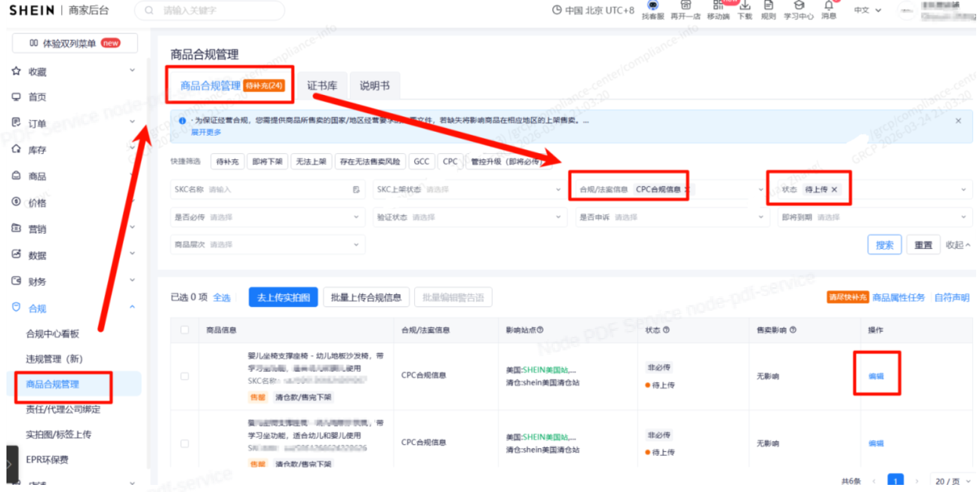Open the 自符声明 link

(952, 297)
